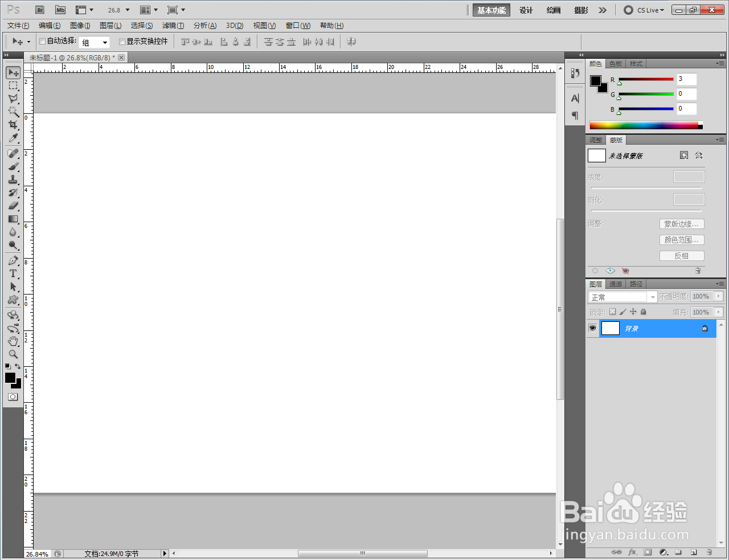Click the Create adjustment layer icon
The width and height of the screenshot is (729, 560).
[x=664, y=552]
